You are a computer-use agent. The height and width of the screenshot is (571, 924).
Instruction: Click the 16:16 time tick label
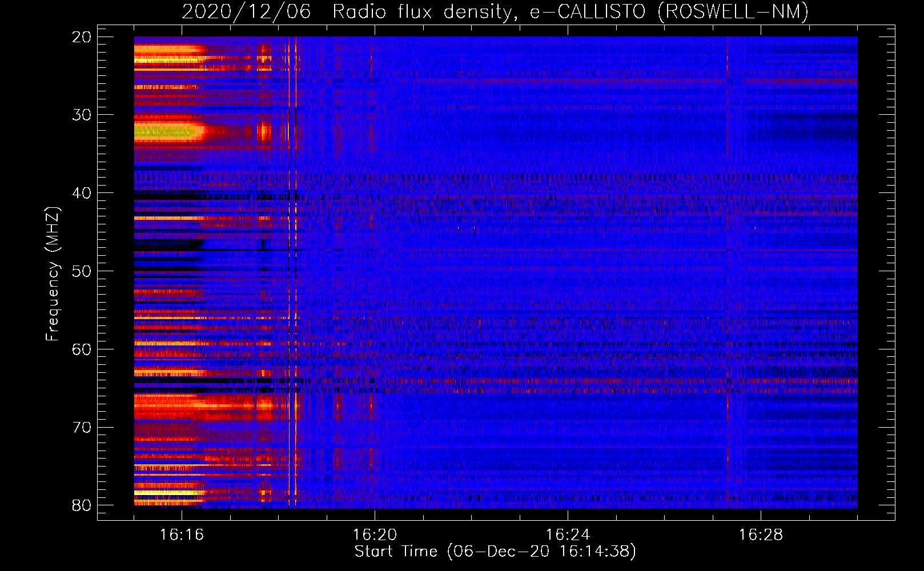[x=182, y=535]
